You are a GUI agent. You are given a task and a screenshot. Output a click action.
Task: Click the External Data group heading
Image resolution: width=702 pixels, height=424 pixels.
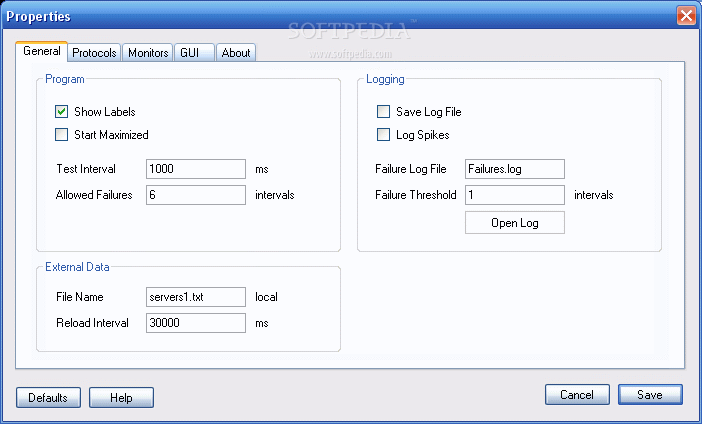pyautogui.click(x=77, y=267)
